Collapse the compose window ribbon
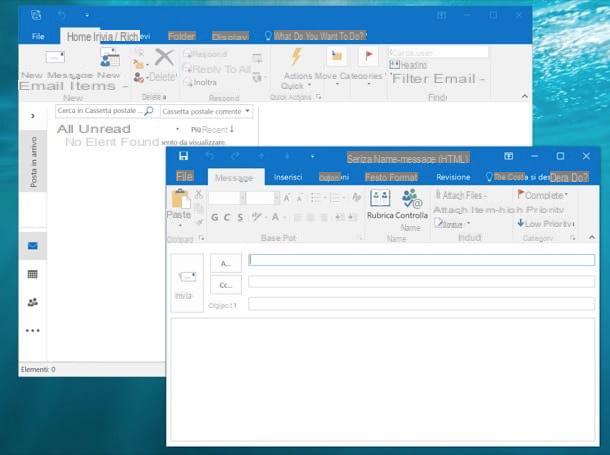 click(x=592, y=237)
